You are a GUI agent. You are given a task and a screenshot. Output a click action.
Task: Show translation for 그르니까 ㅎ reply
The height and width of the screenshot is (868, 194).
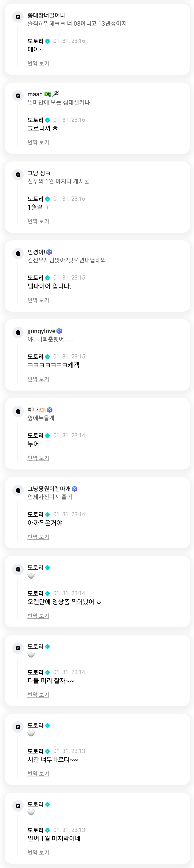click(x=38, y=142)
